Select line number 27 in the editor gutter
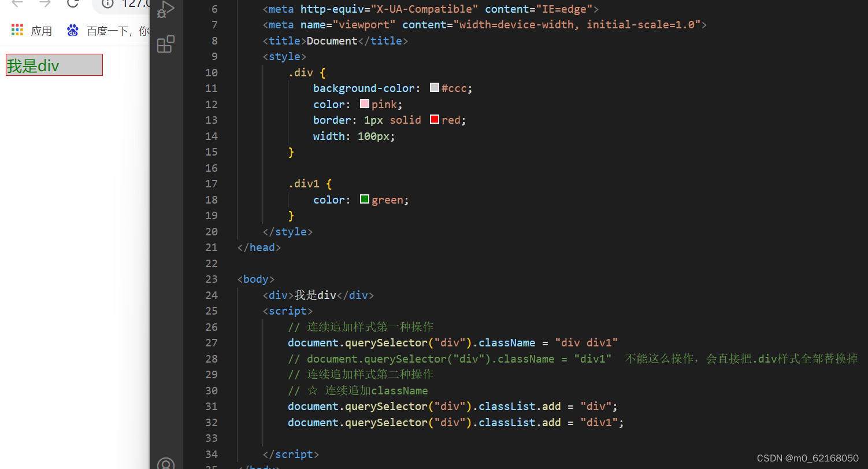The width and height of the screenshot is (868, 469). [212, 342]
